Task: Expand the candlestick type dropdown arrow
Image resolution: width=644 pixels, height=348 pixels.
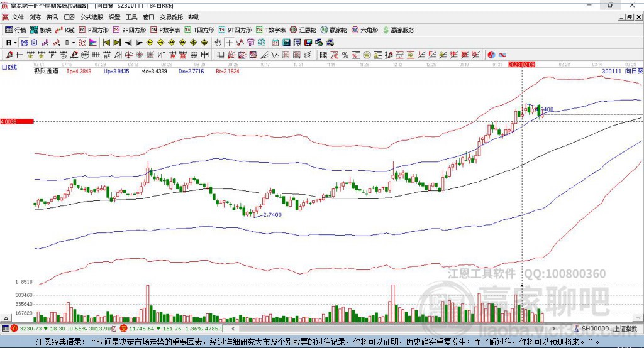Action: click(73, 42)
